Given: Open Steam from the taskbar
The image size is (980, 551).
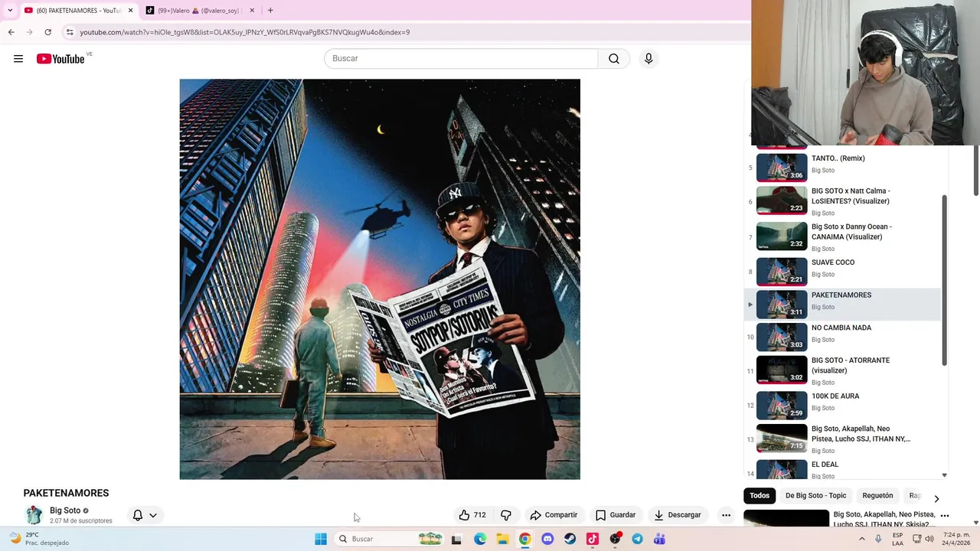Looking at the screenshot, I should click(x=570, y=539).
